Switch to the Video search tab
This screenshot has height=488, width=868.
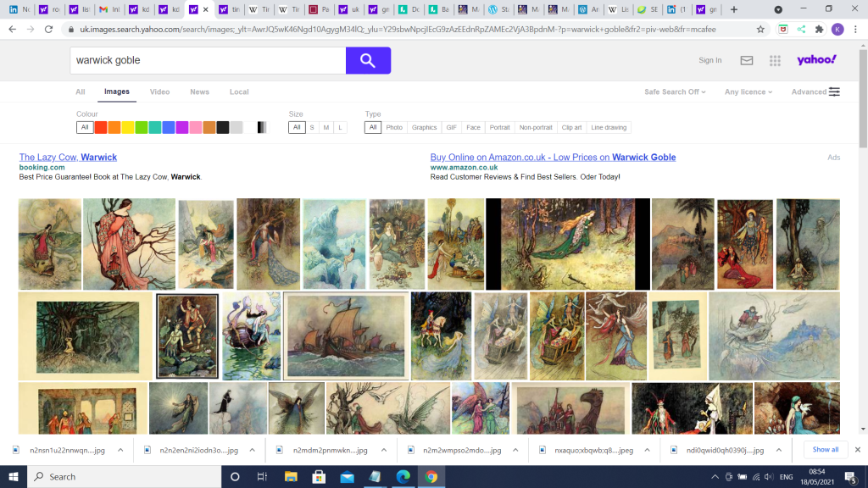tap(159, 91)
